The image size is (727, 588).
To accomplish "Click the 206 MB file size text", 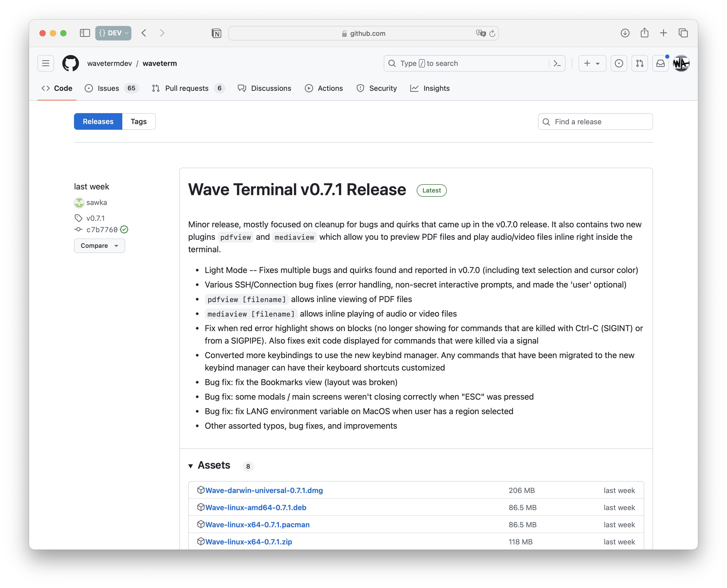I will coord(522,490).
